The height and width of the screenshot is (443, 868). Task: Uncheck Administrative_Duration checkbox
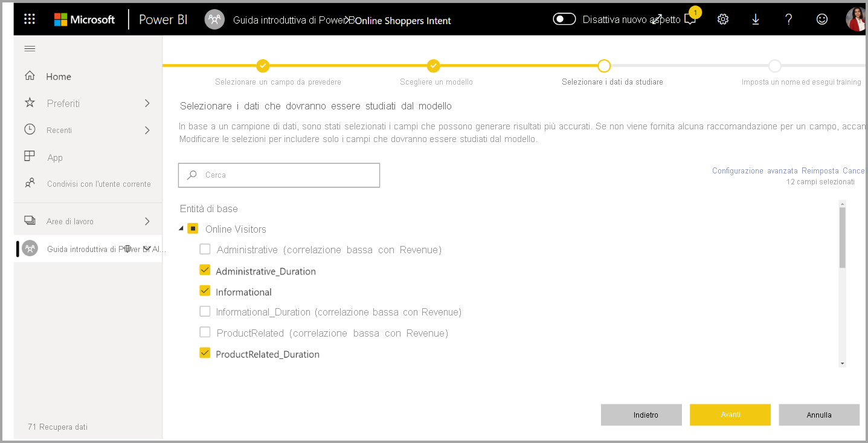coord(205,271)
